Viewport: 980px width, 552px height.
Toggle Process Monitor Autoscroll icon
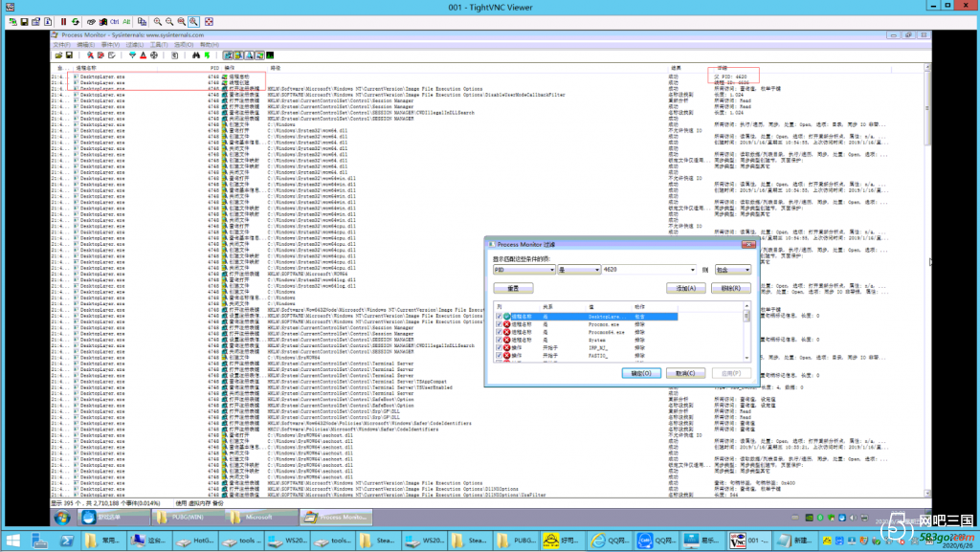[100, 55]
